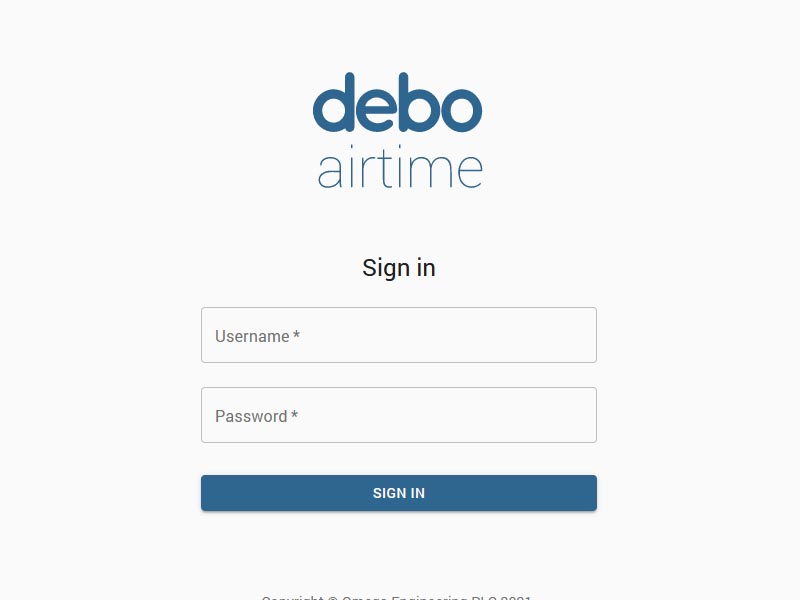Click the asterisk beside Password
Image resolution: width=800 pixels, height=600 pixels.
(294, 416)
